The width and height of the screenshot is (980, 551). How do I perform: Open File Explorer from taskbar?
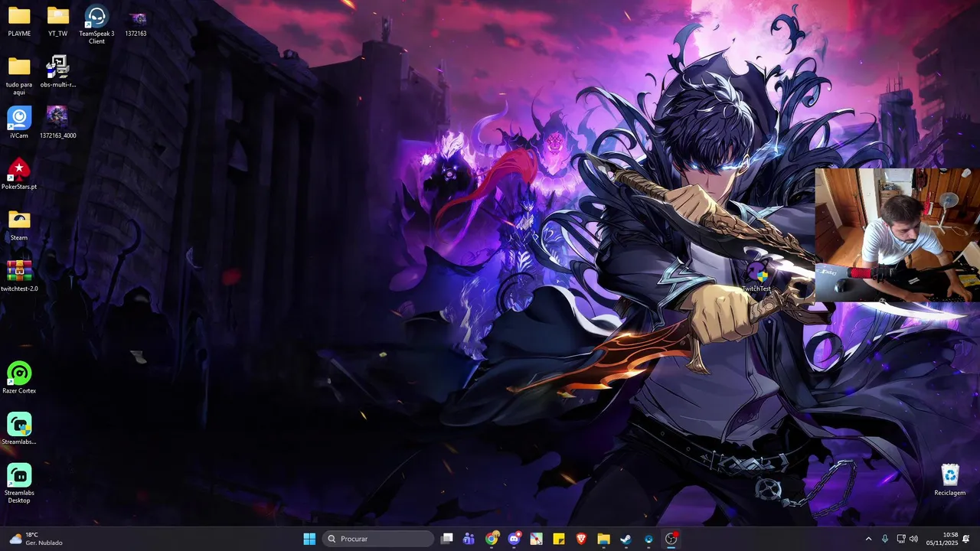click(x=603, y=539)
